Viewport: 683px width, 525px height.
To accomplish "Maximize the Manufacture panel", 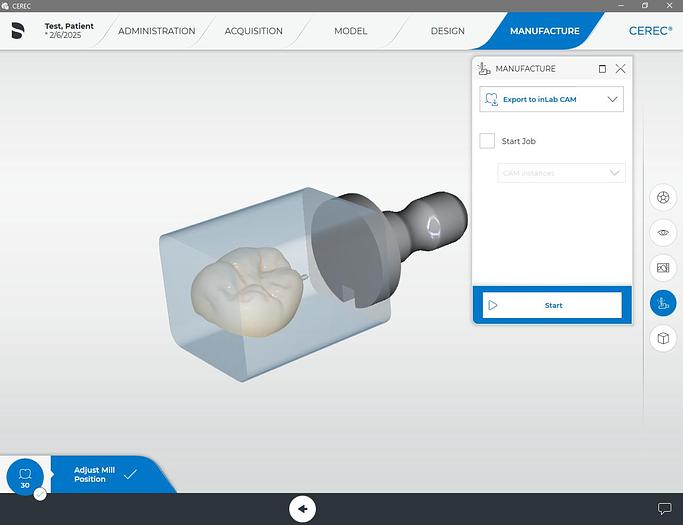I will [x=602, y=69].
